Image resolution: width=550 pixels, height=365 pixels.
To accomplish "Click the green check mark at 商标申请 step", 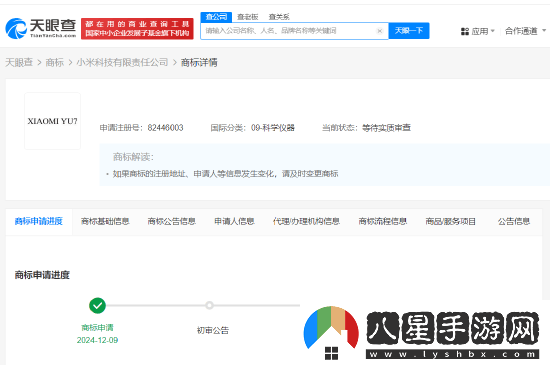I will click(98, 305).
